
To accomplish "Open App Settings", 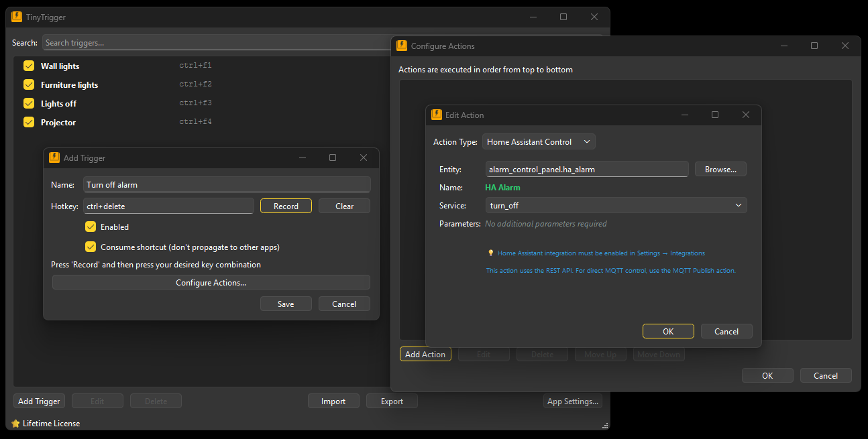I will tap(573, 400).
